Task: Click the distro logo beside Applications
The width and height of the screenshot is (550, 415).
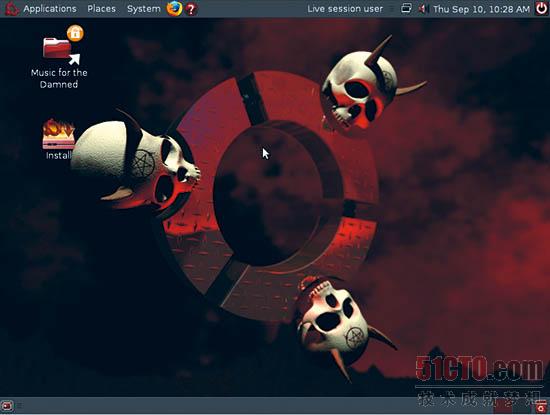Action: tap(12, 9)
